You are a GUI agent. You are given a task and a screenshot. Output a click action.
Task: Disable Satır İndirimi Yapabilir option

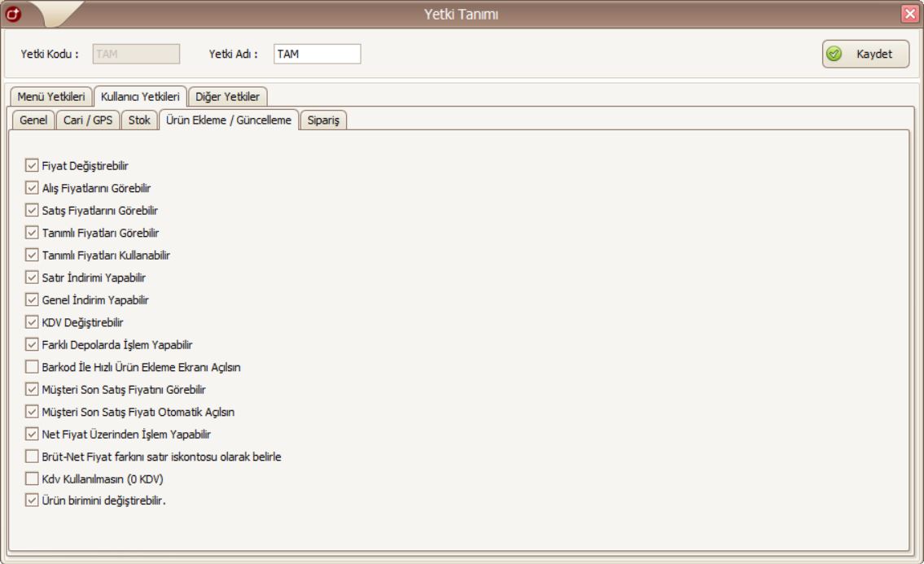[x=32, y=277]
